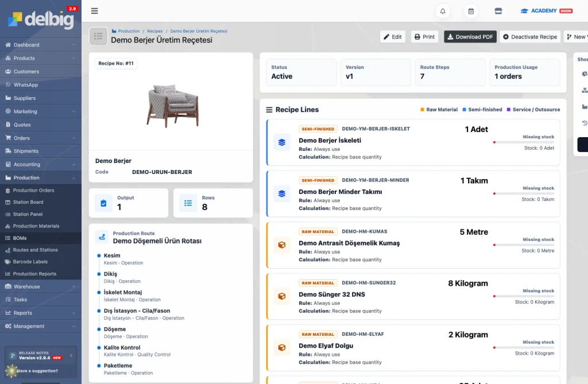Viewport: 588px width, 384px height.
Task: Click the layers icon for Demo Berjer İskeleti
Action: tap(281, 142)
